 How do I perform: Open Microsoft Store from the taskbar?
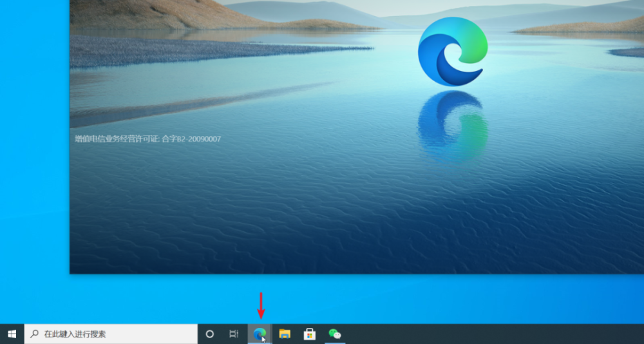pos(310,334)
